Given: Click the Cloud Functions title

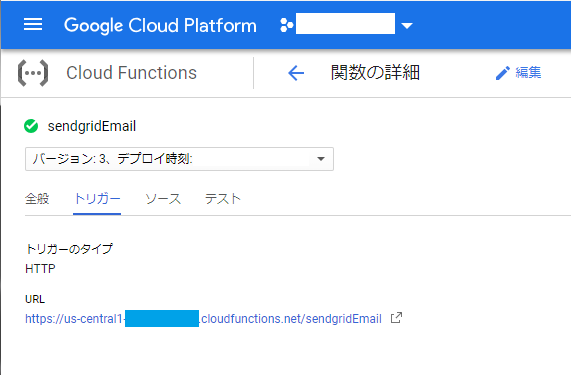Looking at the screenshot, I should tap(131, 72).
